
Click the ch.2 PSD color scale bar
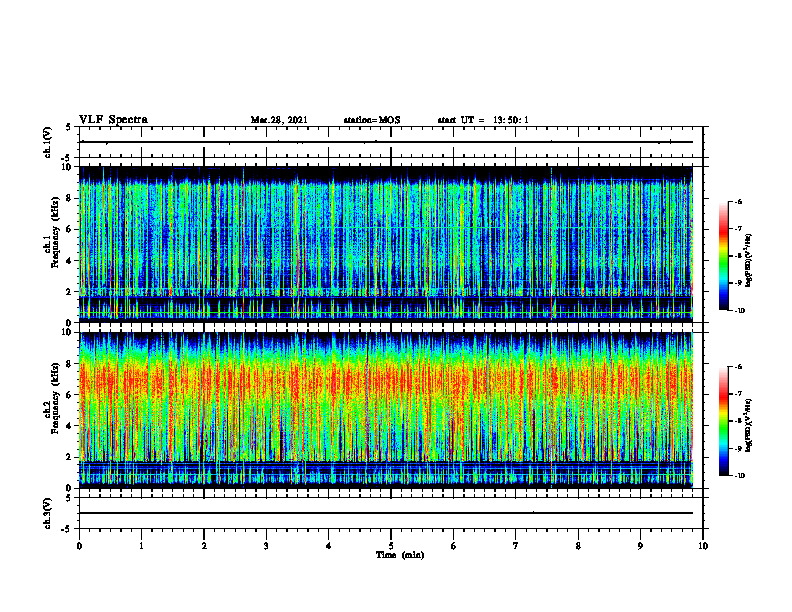(723, 421)
